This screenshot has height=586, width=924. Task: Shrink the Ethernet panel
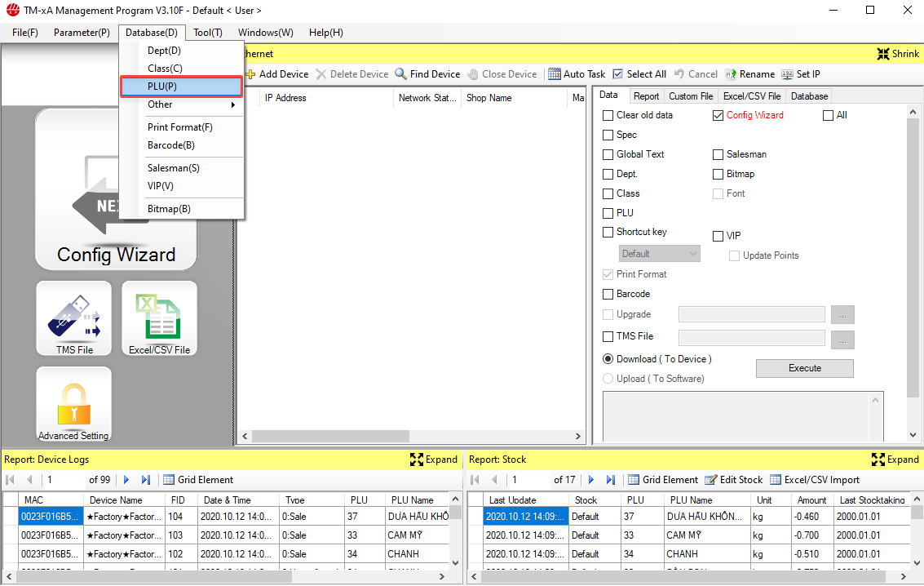tap(898, 54)
